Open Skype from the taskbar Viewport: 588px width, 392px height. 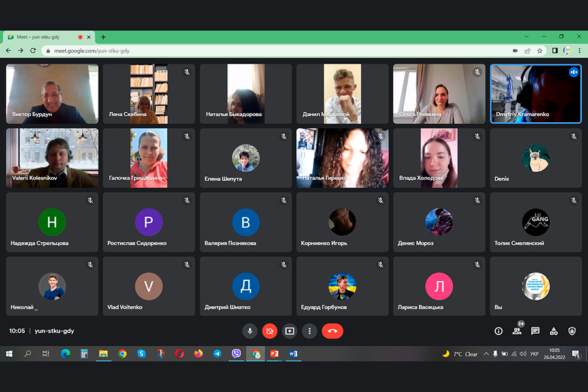click(x=141, y=353)
